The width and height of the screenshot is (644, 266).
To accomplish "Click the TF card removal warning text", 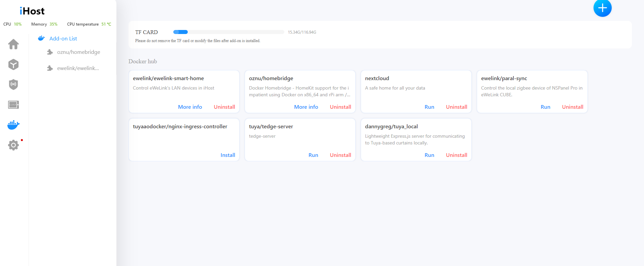I will [198, 41].
